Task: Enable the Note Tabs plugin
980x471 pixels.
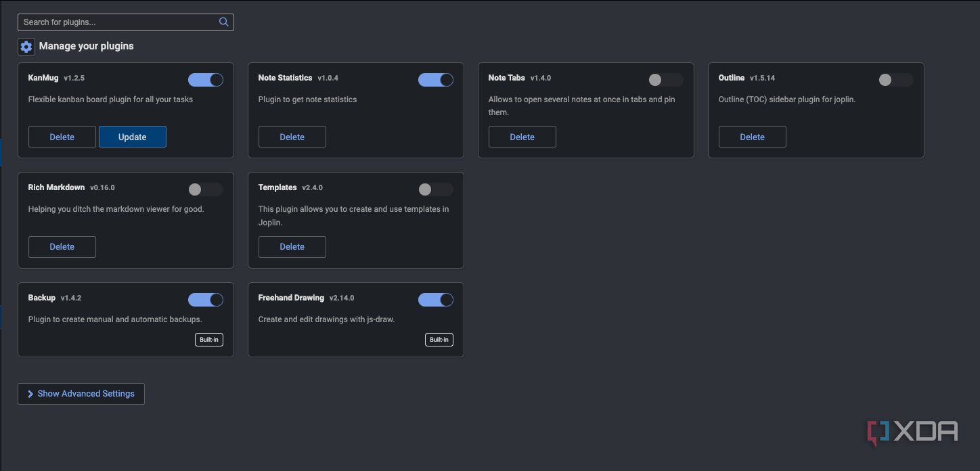Action: tap(665, 79)
